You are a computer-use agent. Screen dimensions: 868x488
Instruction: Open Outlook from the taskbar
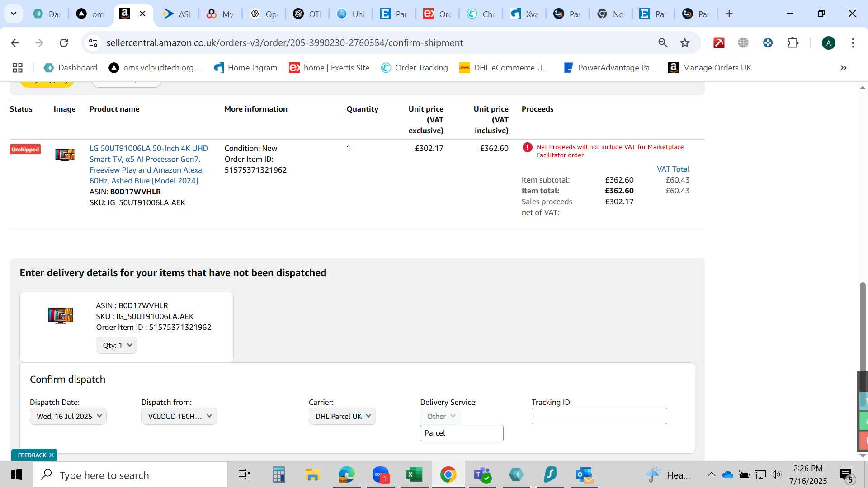[x=584, y=475]
